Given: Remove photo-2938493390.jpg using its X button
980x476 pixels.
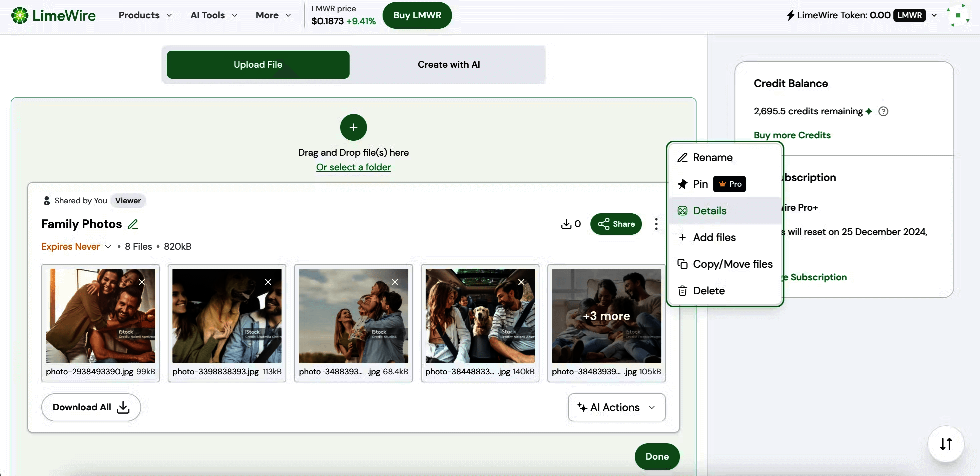Looking at the screenshot, I should (x=142, y=282).
